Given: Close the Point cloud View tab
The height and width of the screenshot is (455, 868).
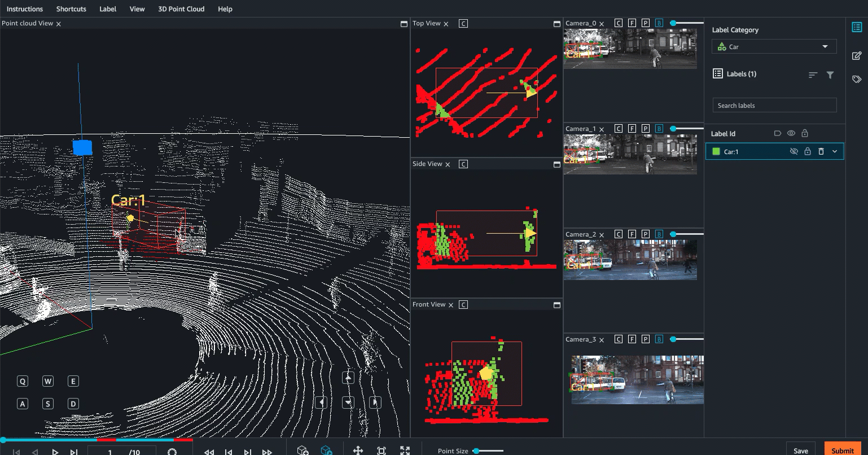Looking at the screenshot, I should (x=59, y=24).
